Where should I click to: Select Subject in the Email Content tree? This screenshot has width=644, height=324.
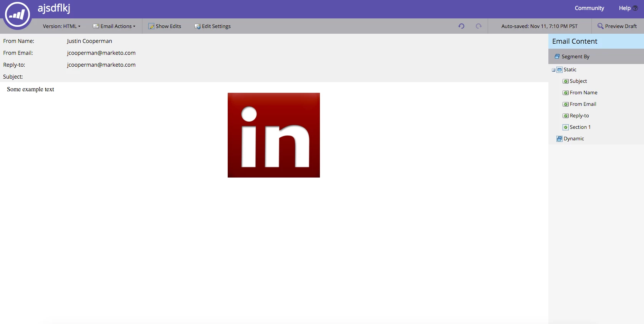tap(578, 81)
